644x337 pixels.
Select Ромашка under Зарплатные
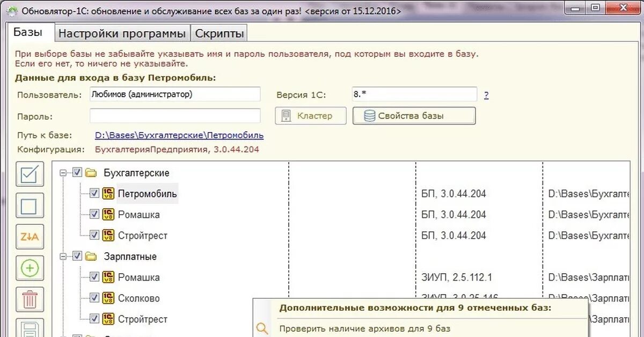(x=139, y=277)
